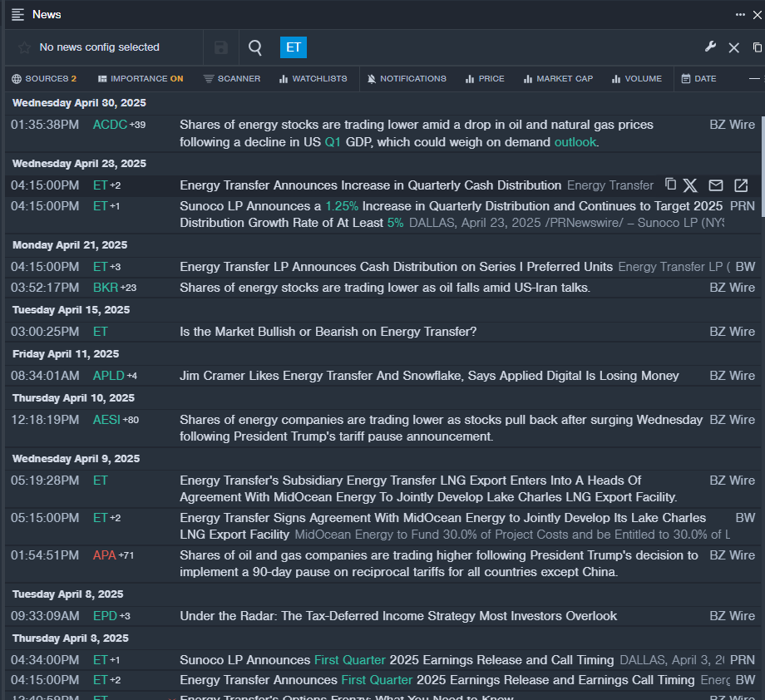Select the Tuesday April 15, 2025 date header

tap(72, 310)
